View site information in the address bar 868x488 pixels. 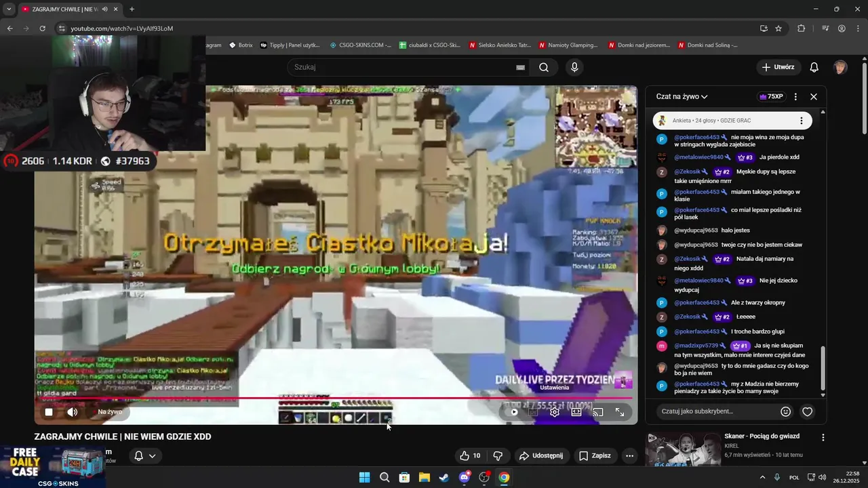click(x=61, y=28)
